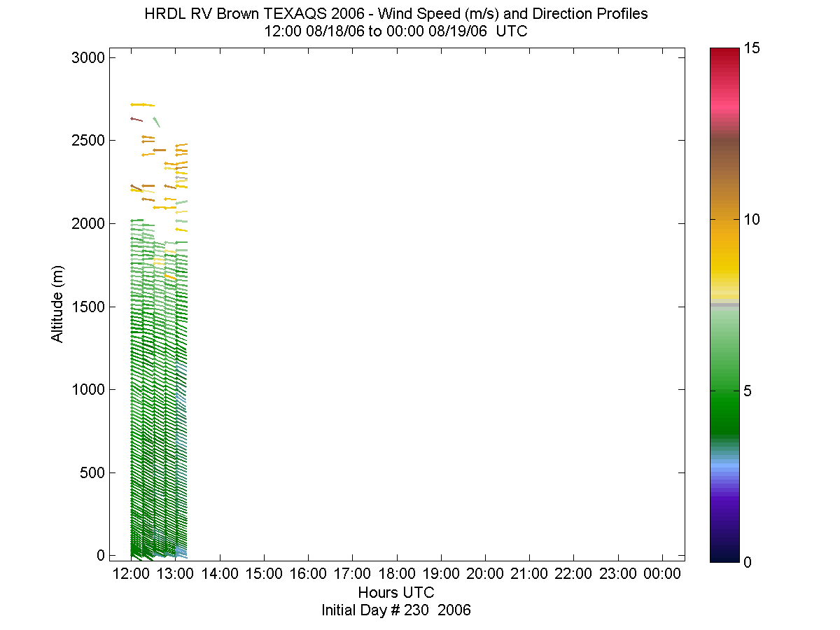Click the colorbar label 15
The width and height of the screenshot is (840, 630).
click(x=752, y=48)
